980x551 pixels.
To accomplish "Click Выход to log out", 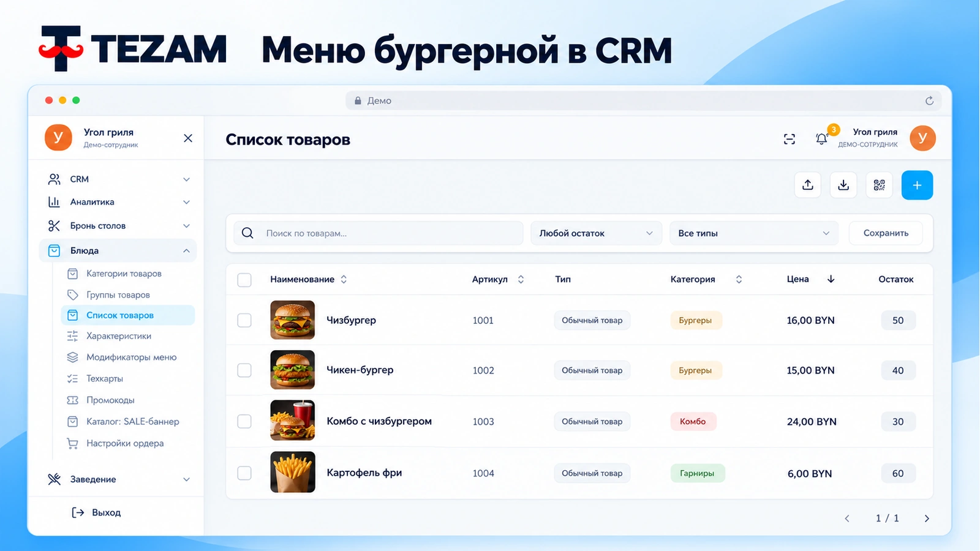I will coord(97,512).
